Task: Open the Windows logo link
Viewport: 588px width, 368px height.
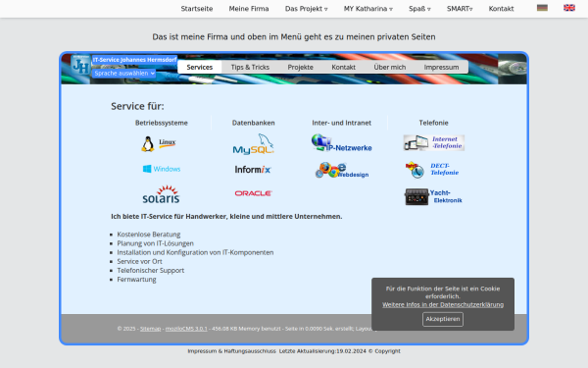Action: coord(162,169)
